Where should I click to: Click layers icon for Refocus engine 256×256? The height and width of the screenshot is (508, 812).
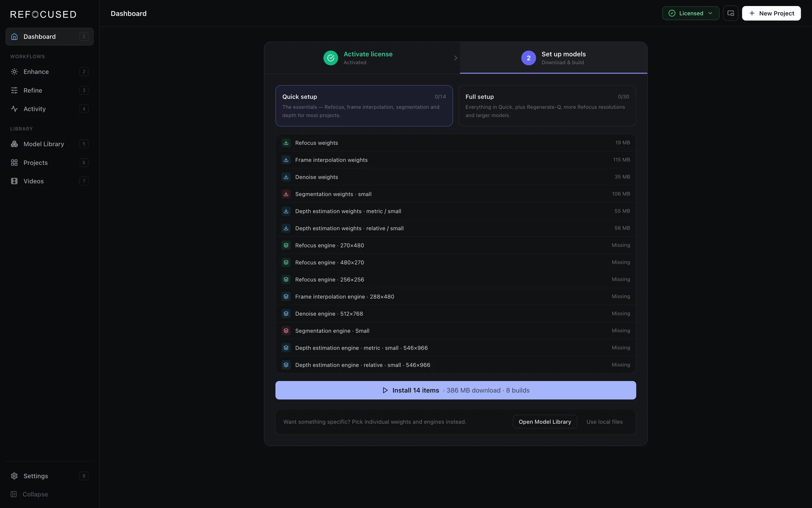[286, 280]
